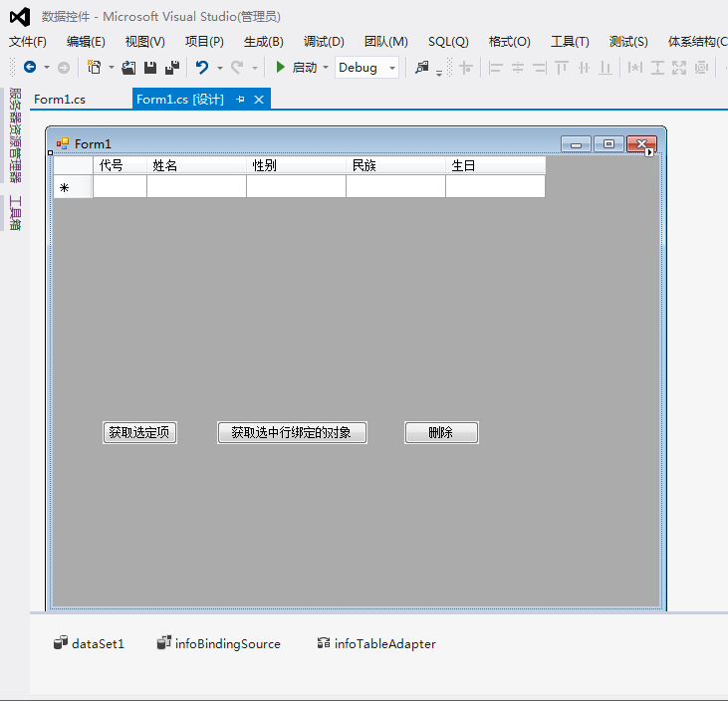
Task: Click the Align Middles layout icon
Action: pos(584,68)
